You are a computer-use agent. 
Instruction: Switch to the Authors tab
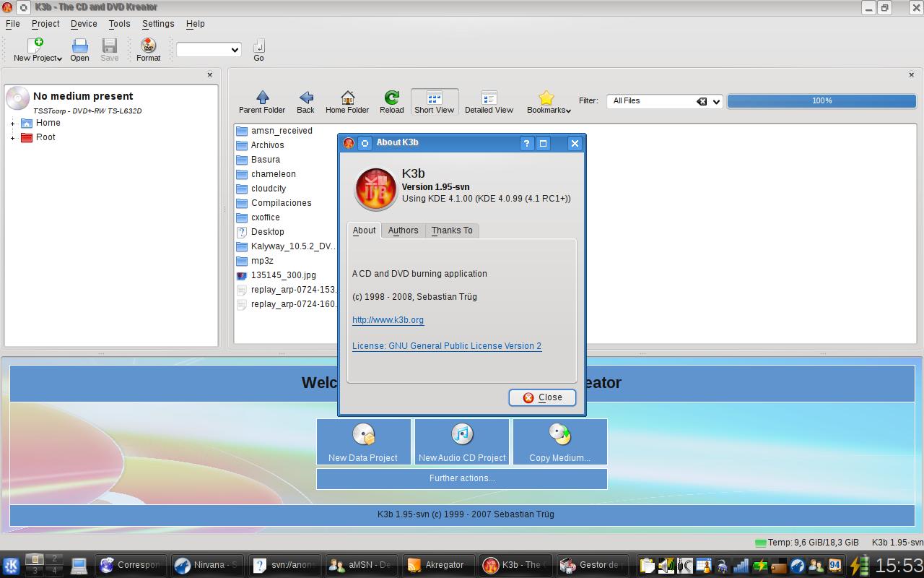tap(403, 230)
